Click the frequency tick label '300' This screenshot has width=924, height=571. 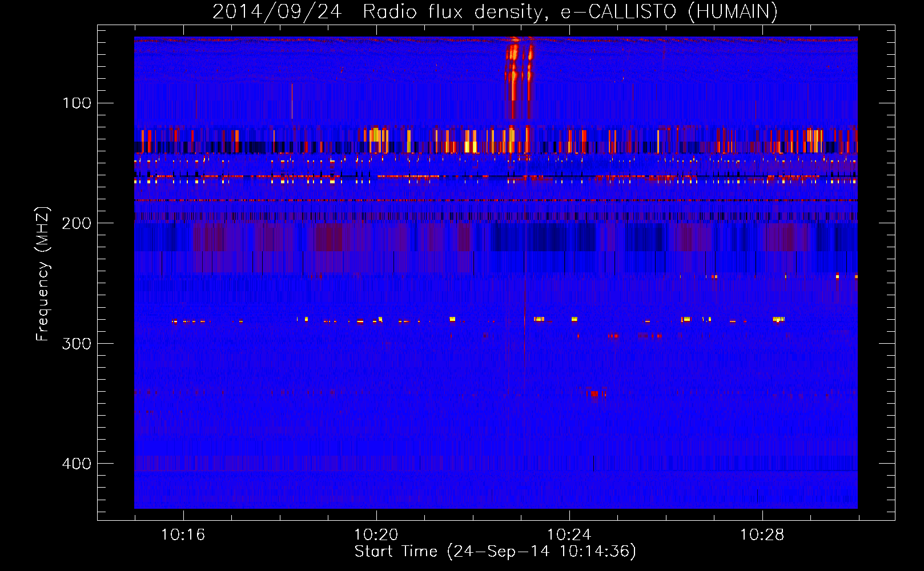point(77,343)
